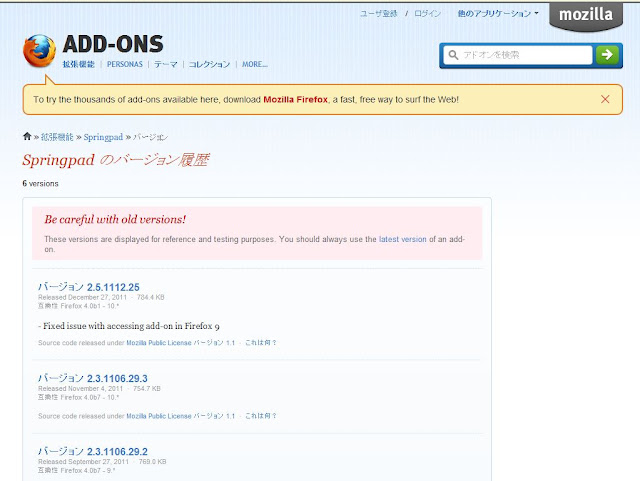The width and height of the screenshot is (640, 481).
Task: Open version 2.3.1106.29.3 link
Action: (x=93, y=379)
